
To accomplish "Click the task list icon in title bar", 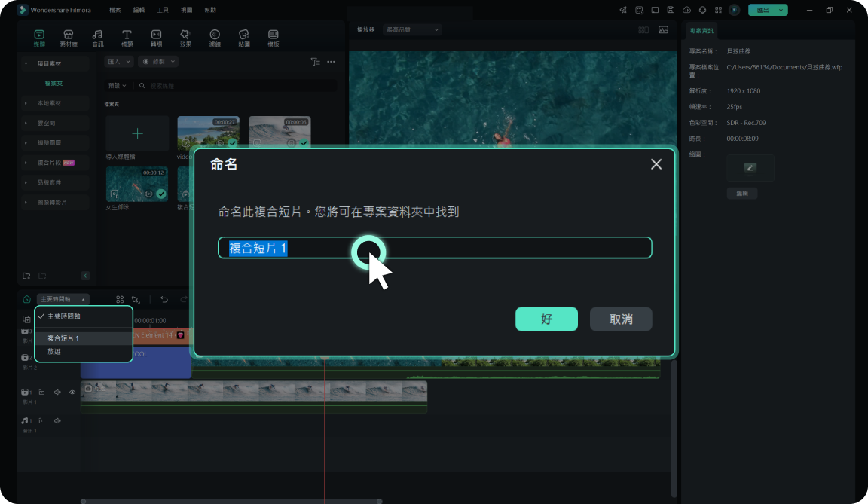I will pyautogui.click(x=640, y=10).
